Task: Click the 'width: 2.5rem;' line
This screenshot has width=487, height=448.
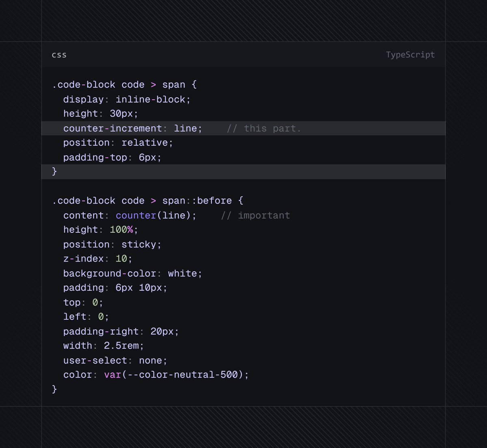Action: (x=103, y=346)
